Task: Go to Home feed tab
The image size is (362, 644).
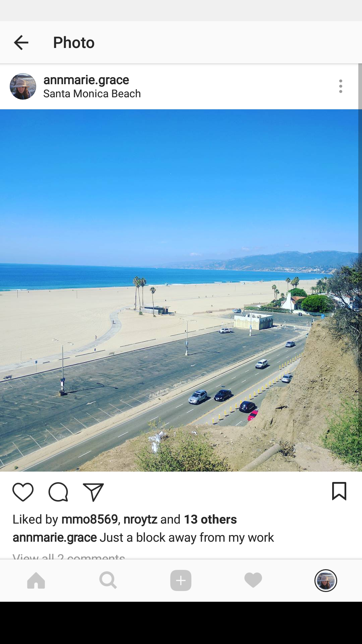Action: (x=36, y=580)
